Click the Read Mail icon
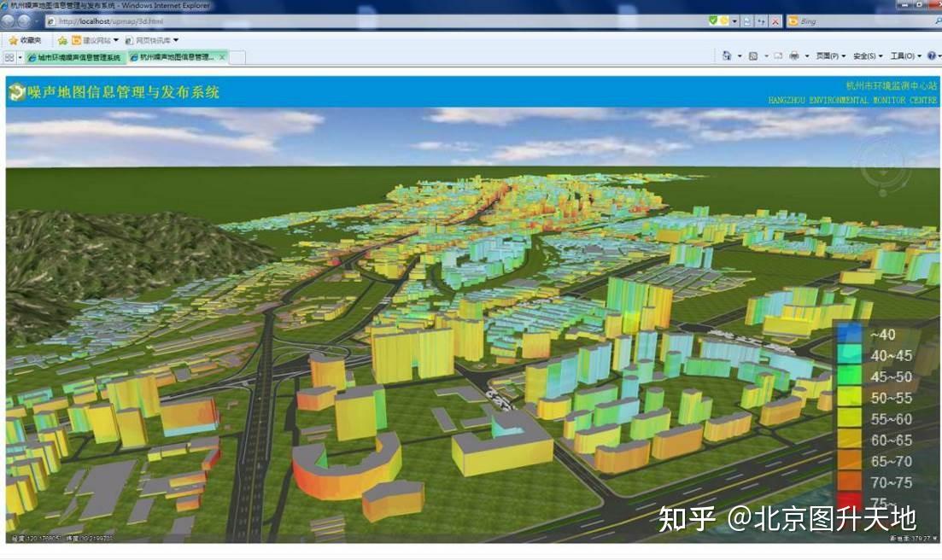Viewport: 942px width, 560px height. (x=779, y=55)
